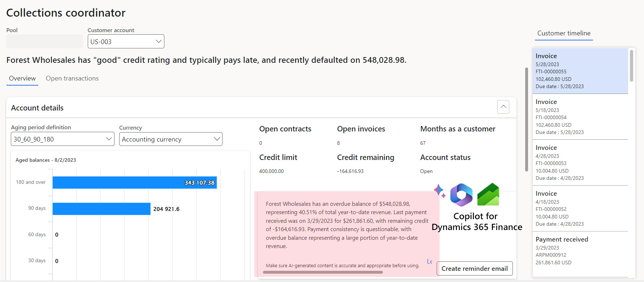
Task: Click the Copilot summary horizontal scrollbar
Action: [x=323, y=272]
